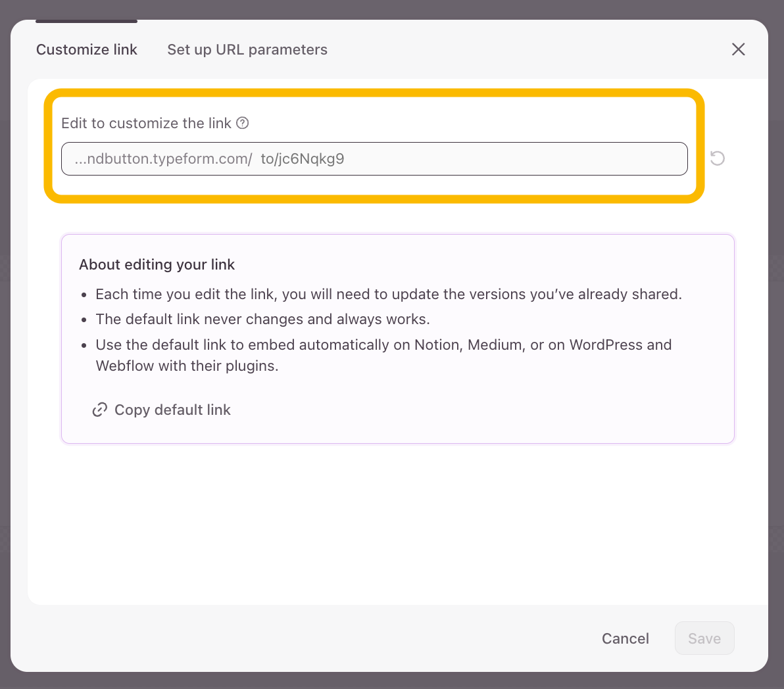This screenshot has width=784, height=689.
Task: Click the 'About editing your link' heading
Action: (157, 265)
